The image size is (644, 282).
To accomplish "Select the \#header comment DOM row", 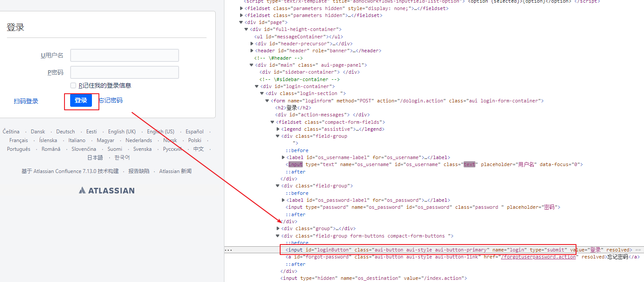I will coord(278,58).
